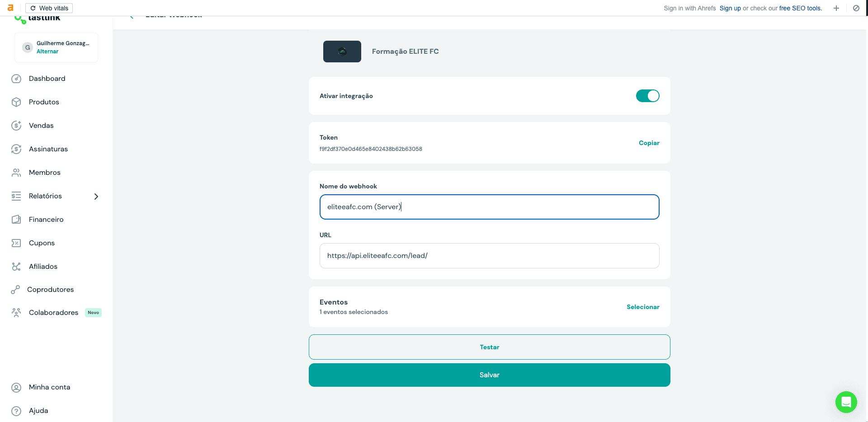The height and width of the screenshot is (422, 868).
Task: Open the Assinaturas section
Action: tap(48, 149)
